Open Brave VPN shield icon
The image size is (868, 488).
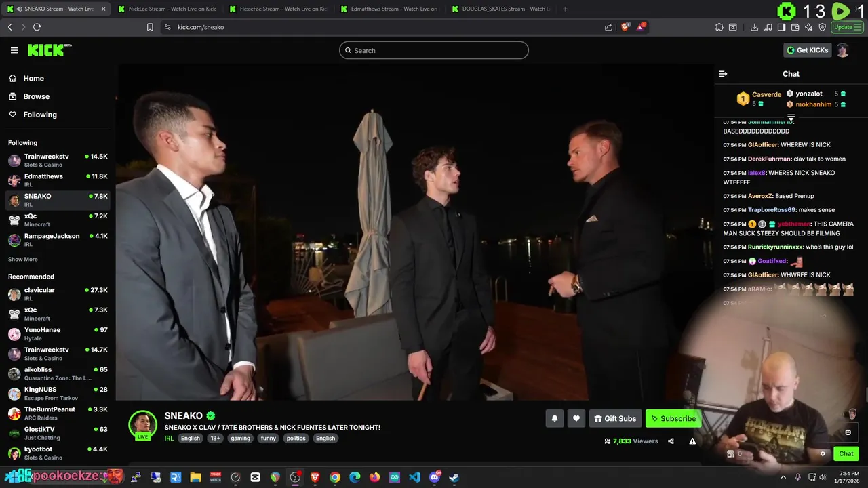tap(823, 27)
